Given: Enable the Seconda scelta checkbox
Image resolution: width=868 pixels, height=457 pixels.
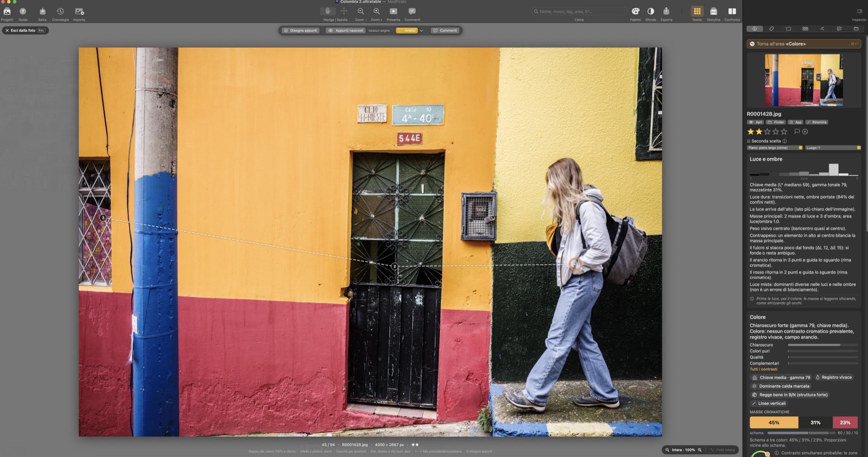Looking at the screenshot, I should click(749, 141).
